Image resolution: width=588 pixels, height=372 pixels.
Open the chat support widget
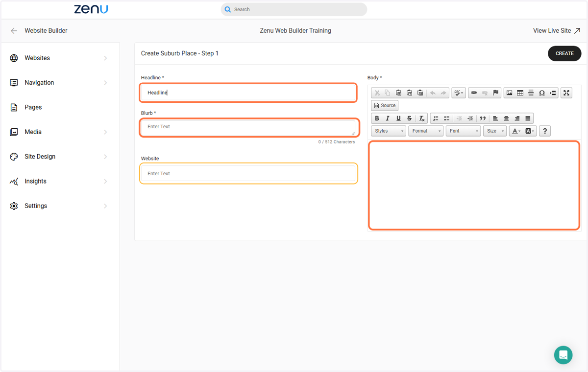(563, 355)
